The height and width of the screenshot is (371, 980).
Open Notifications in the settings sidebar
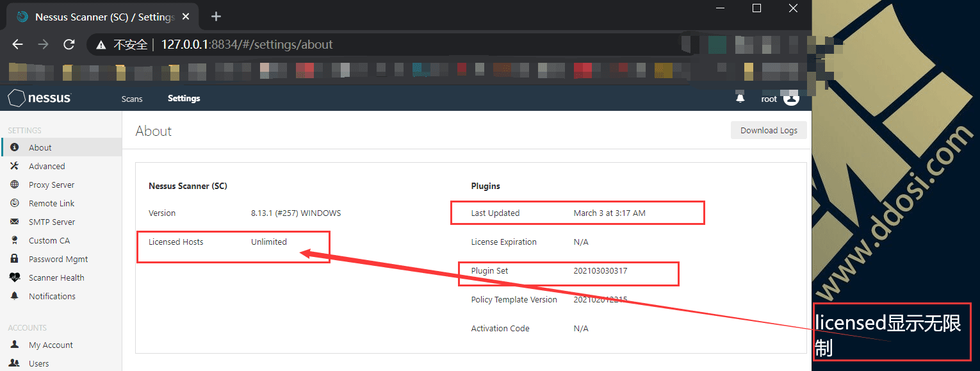pyautogui.click(x=52, y=296)
